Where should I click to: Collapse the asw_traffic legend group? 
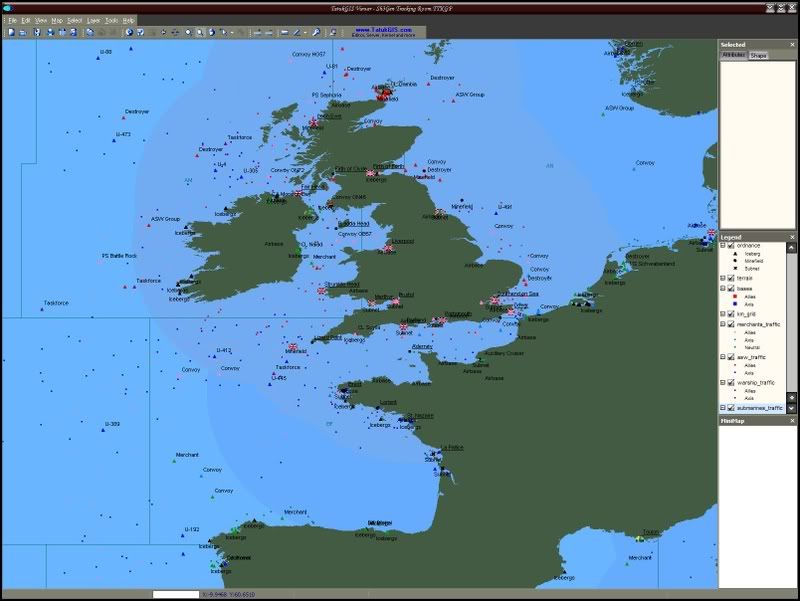point(723,356)
